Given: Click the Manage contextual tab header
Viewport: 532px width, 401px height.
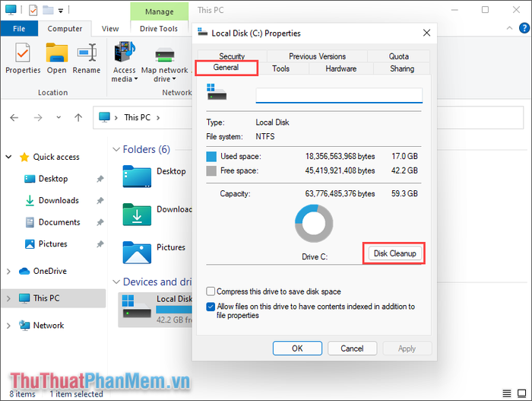Looking at the screenshot, I should 159,11.
